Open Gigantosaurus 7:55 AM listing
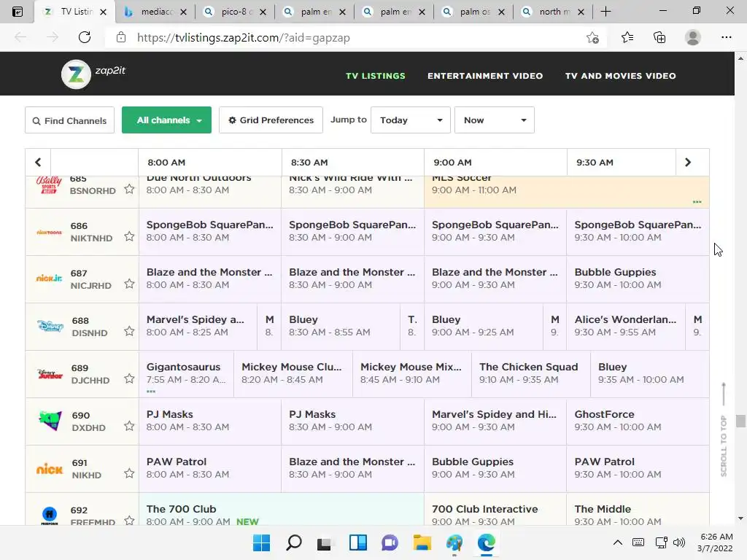The image size is (747, 560). pos(186,374)
